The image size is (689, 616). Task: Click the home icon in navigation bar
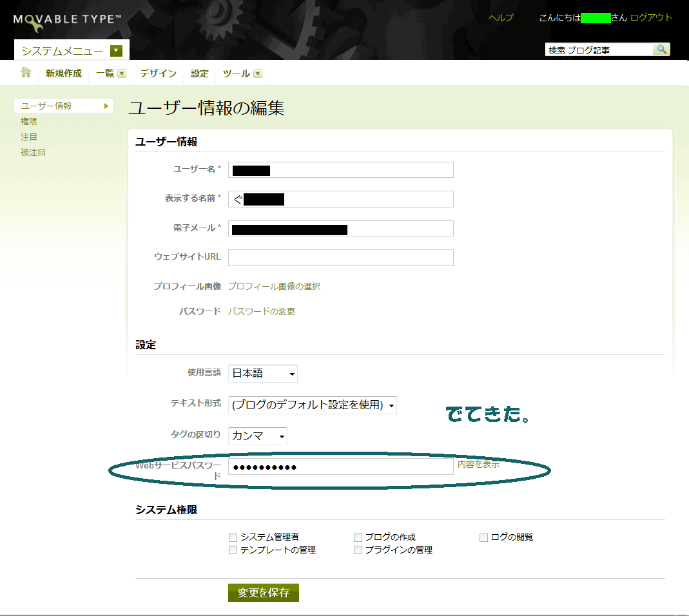click(x=26, y=73)
